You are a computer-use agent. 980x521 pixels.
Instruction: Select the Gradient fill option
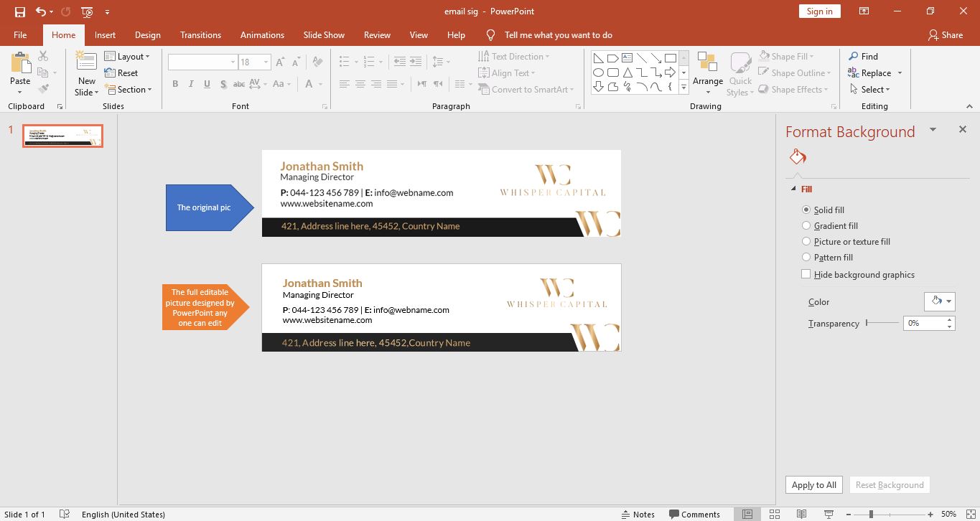[830, 225]
